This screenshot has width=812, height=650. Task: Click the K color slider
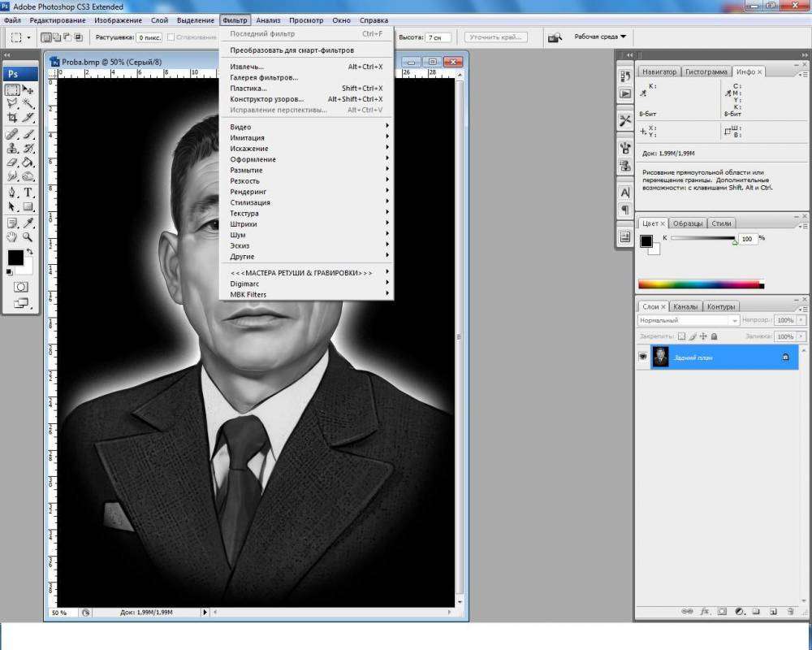pyautogui.click(x=703, y=239)
